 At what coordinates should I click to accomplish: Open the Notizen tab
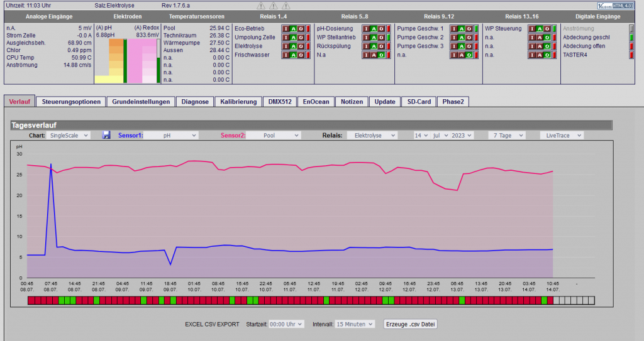coord(352,102)
